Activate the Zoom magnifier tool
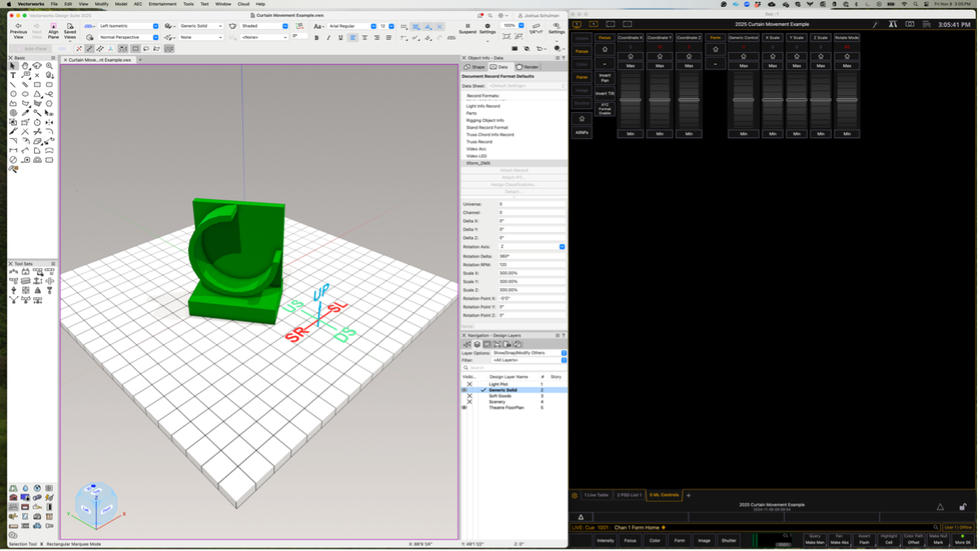The image size is (980, 551). (50, 66)
